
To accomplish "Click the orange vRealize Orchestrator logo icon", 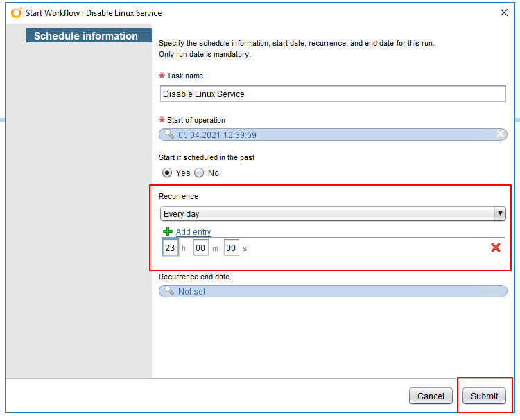I will (x=16, y=12).
